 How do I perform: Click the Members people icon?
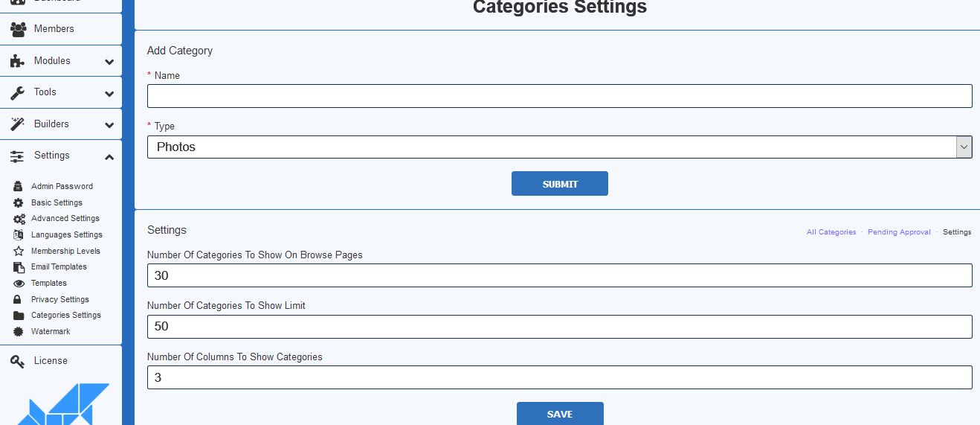point(18,29)
